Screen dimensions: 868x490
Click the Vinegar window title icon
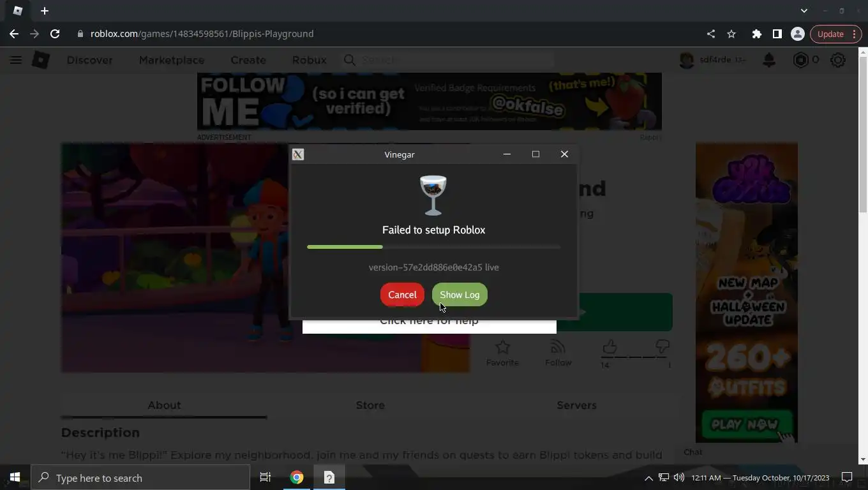298,154
